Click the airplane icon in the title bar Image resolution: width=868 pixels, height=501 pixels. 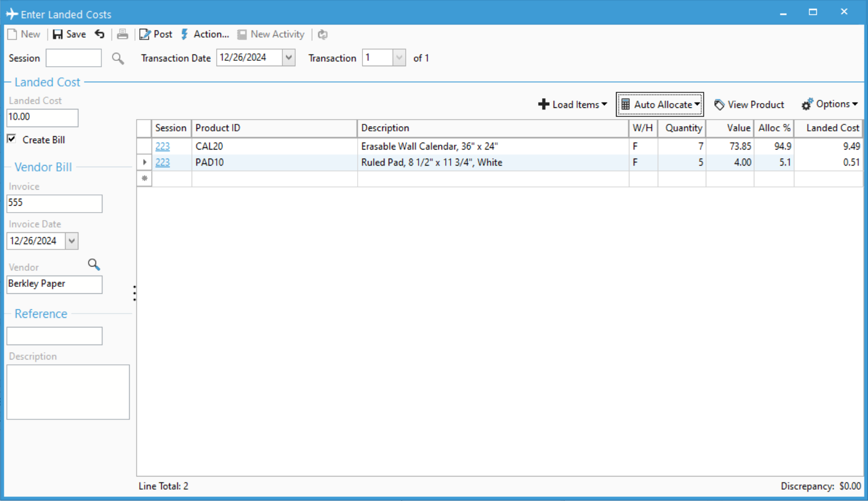point(12,14)
